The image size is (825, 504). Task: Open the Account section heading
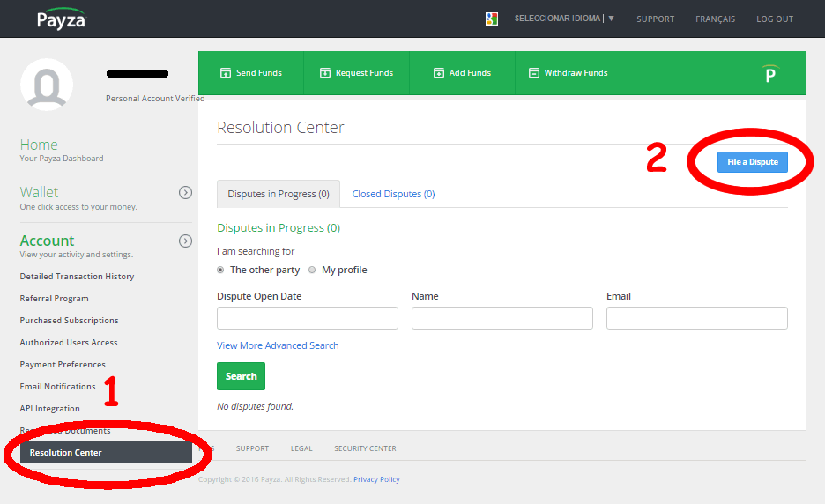click(47, 241)
